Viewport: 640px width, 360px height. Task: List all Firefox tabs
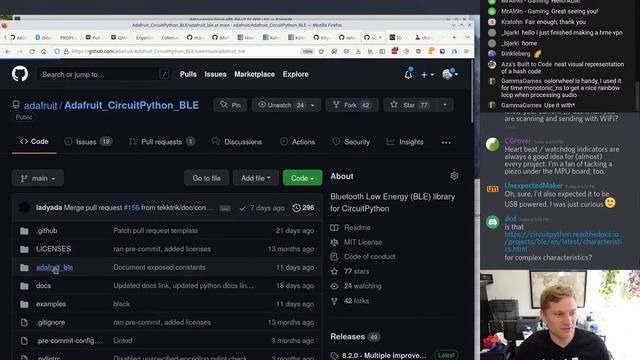[x=467, y=37]
